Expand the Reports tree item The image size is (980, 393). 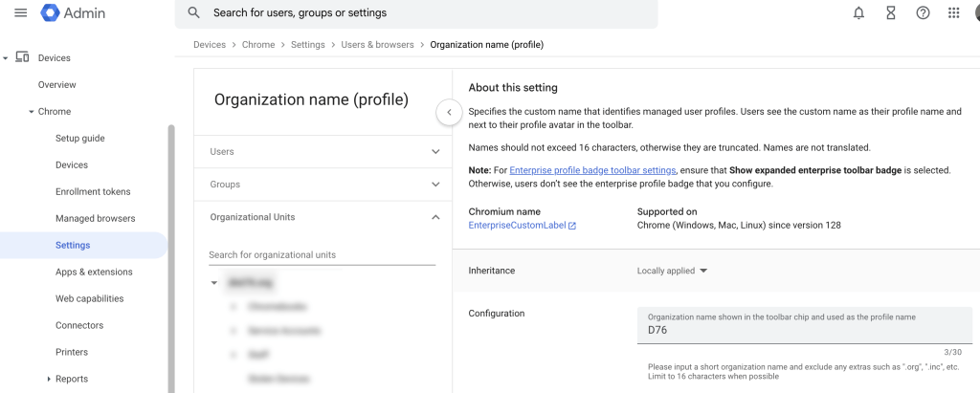tap(49, 380)
